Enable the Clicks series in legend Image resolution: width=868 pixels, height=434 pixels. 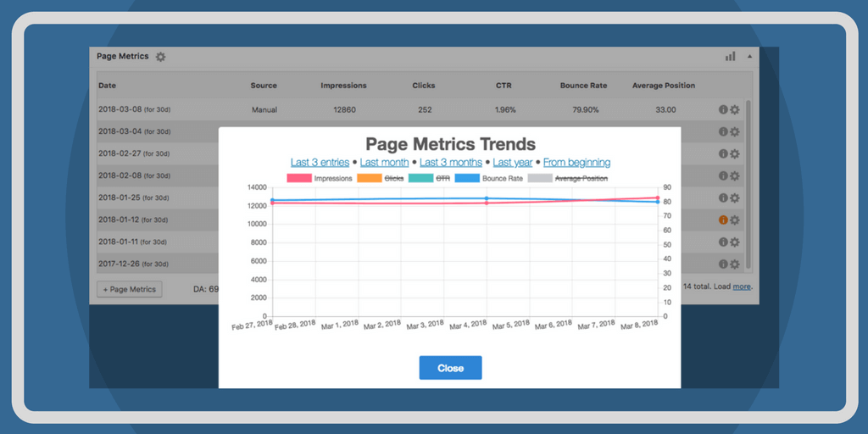coord(381,179)
